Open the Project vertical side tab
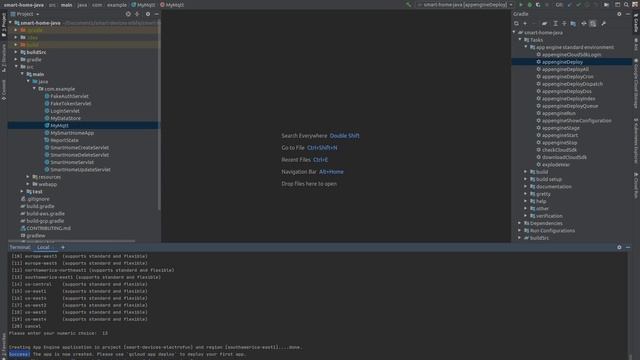The image size is (640, 360). pos(4,25)
